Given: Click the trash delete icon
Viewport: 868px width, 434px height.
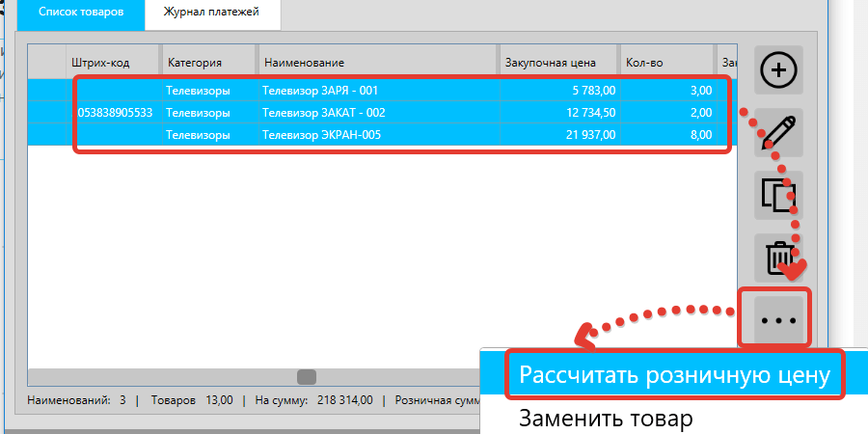Looking at the screenshot, I should 779,258.
